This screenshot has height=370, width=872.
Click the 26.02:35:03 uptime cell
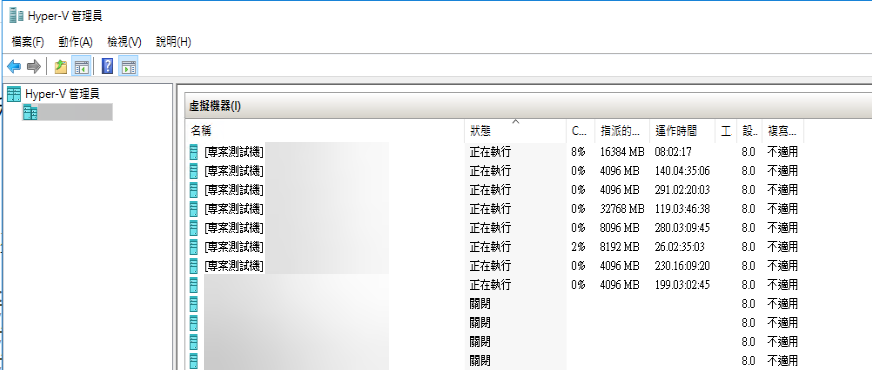[680, 246]
